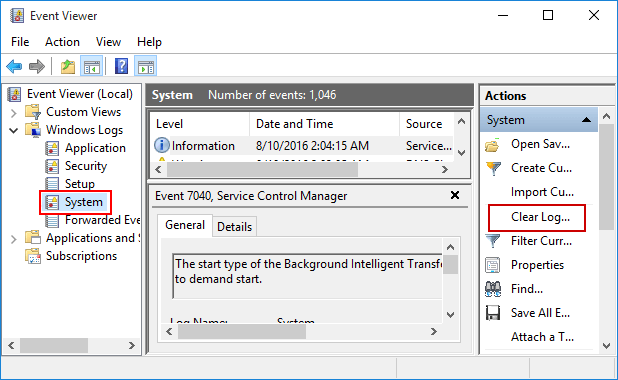618x380 pixels.
Task: Switch to the General tab
Action: [x=185, y=225]
